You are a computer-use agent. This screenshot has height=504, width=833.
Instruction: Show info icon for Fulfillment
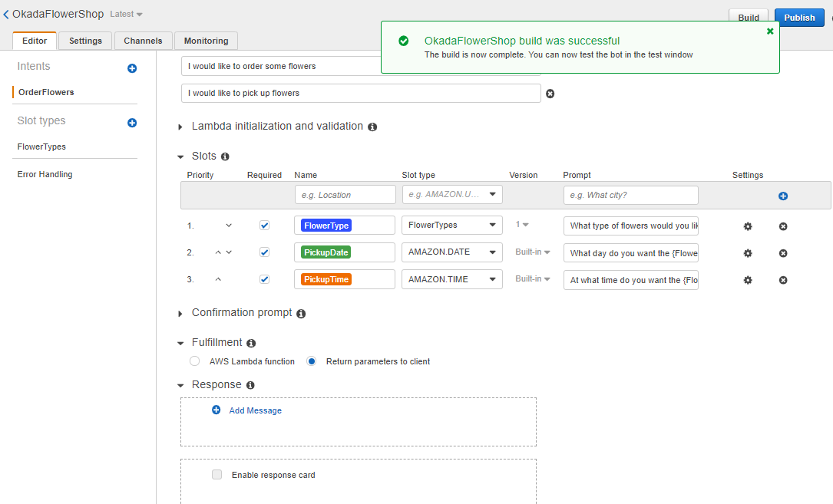tap(251, 344)
